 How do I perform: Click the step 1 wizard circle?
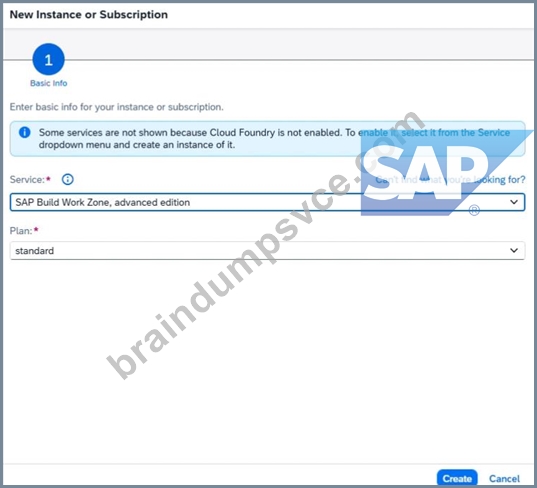[x=48, y=59]
